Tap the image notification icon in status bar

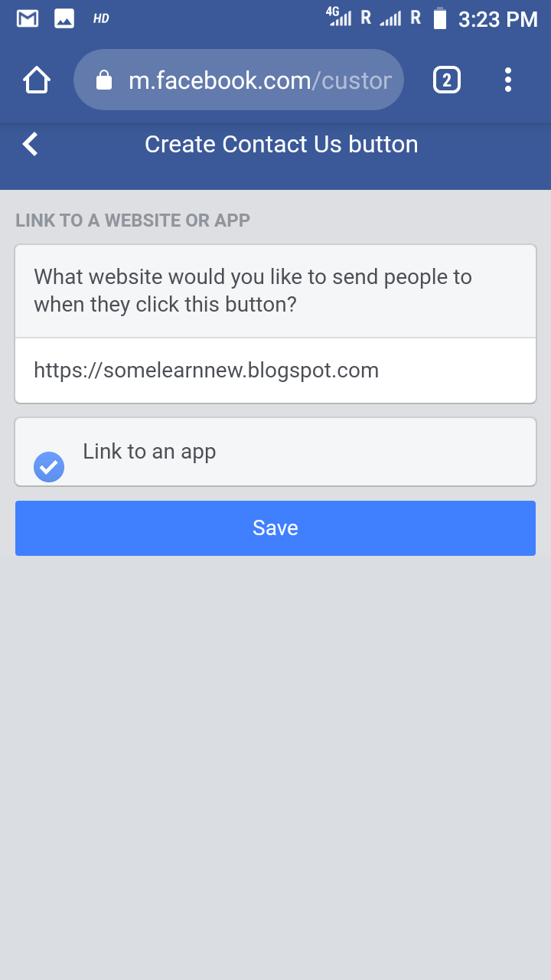pyautogui.click(x=64, y=19)
